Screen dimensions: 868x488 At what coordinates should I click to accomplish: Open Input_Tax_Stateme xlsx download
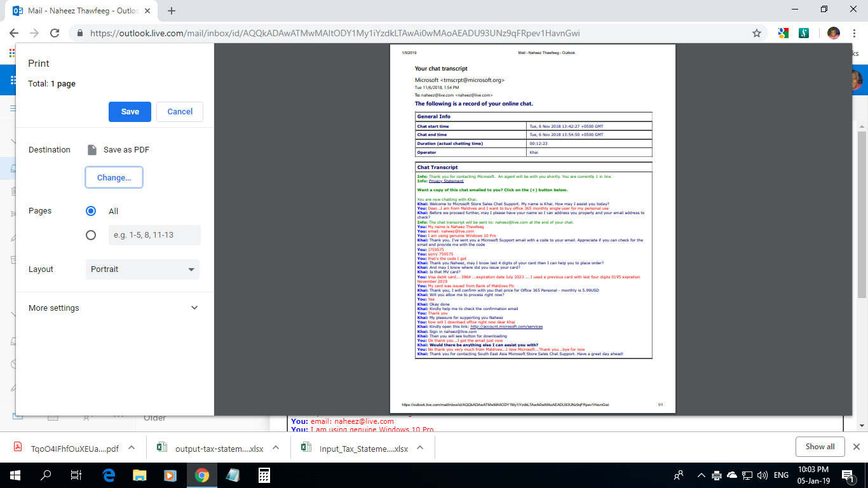(355, 447)
